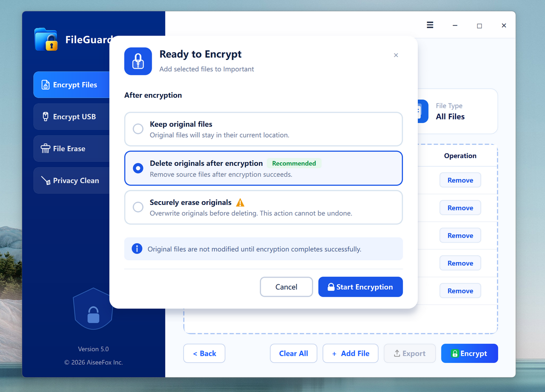Viewport: 545px width, 392px height.
Task: Click the last Remove button in the list
Action: click(460, 291)
